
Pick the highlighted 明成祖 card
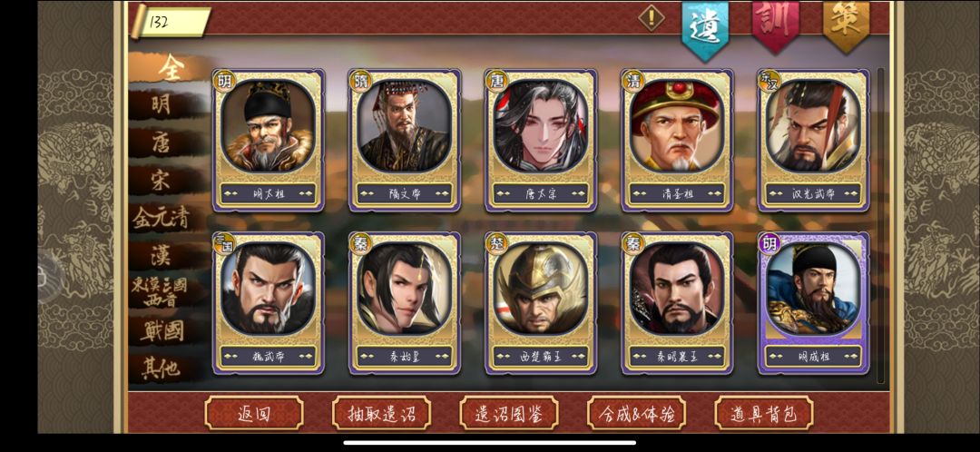(x=813, y=303)
